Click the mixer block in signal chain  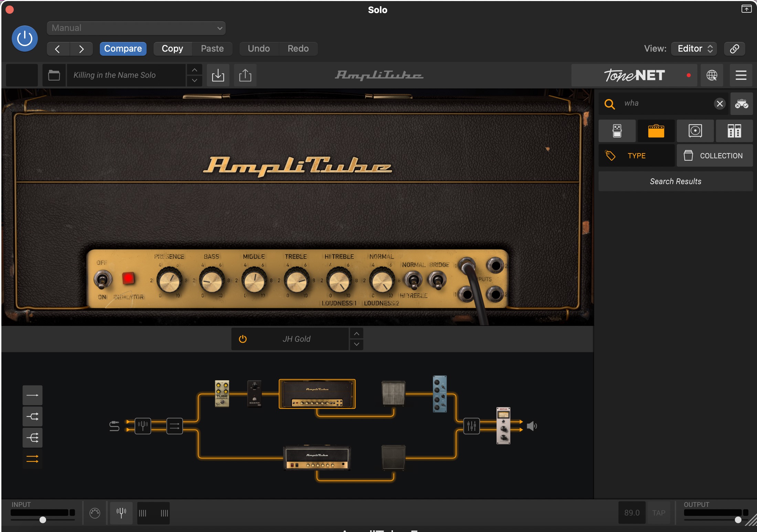pos(471,426)
